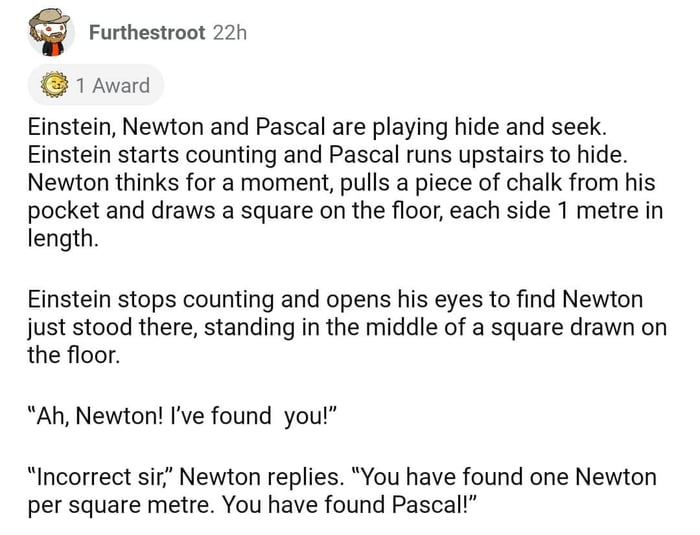Viewport: 700px width, 535px height.
Task: Click the final paragraph starting "Incorrect sir"
Action: (340, 490)
